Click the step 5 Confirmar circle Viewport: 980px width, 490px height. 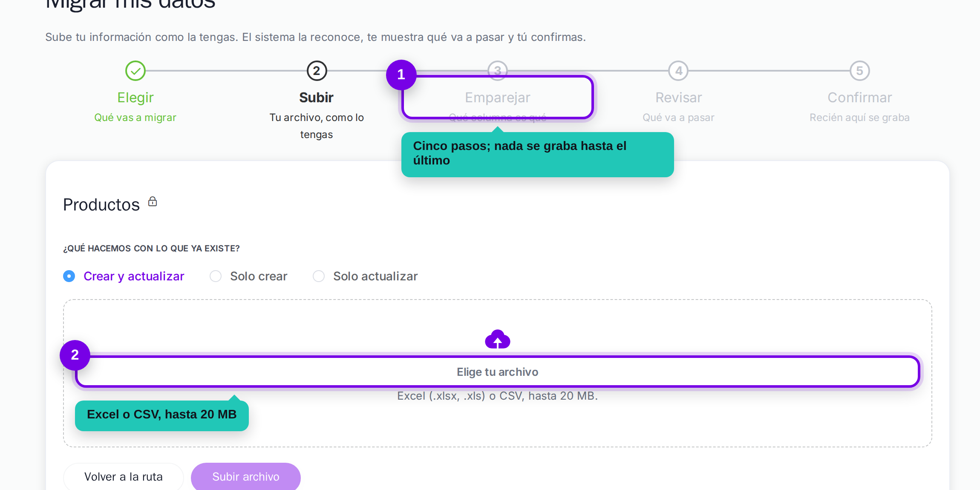pos(860,71)
